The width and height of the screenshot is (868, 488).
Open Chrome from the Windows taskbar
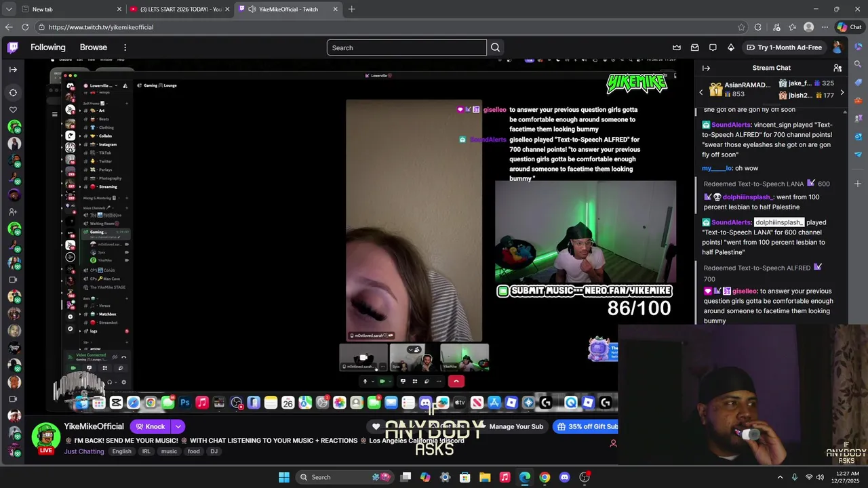click(545, 477)
